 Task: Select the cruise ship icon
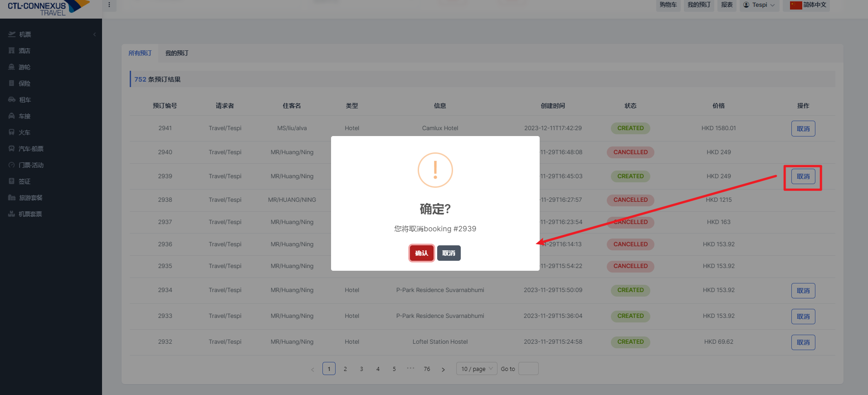click(12, 67)
